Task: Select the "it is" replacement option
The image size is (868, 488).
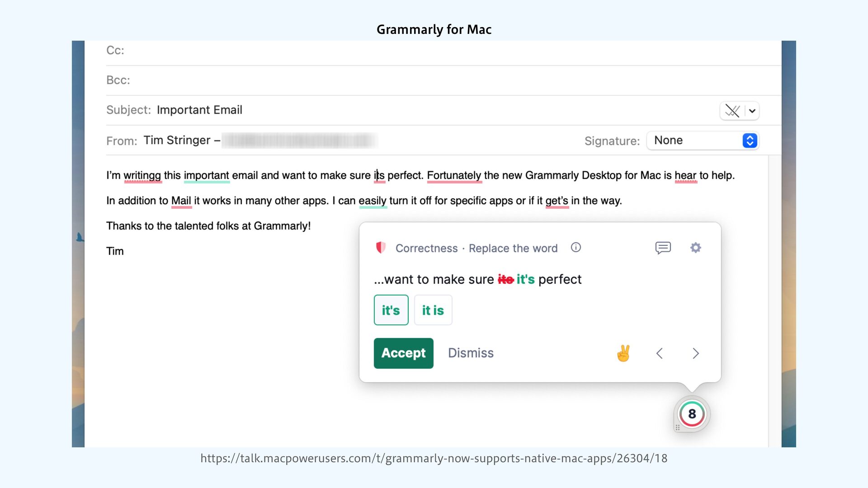Action: tap(433, 310)
